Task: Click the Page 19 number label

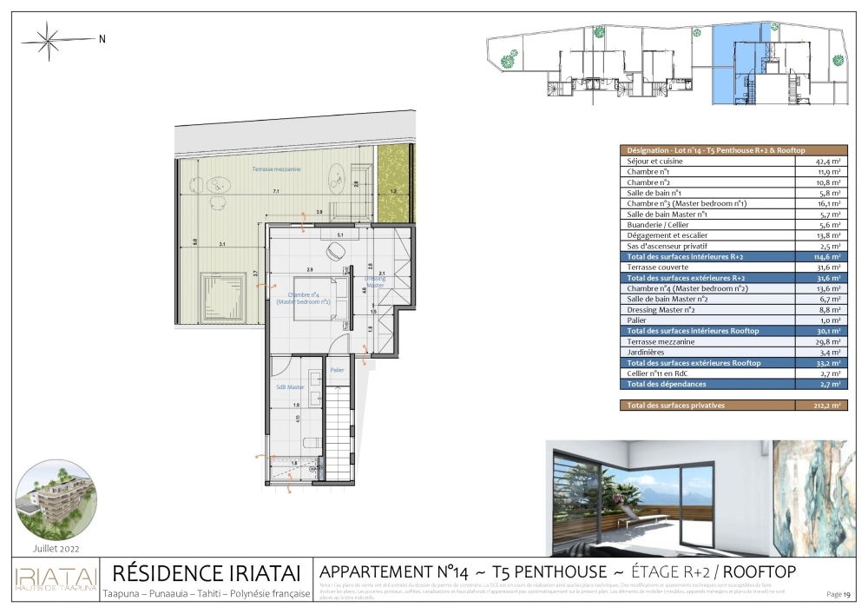Action: (839, 594)
